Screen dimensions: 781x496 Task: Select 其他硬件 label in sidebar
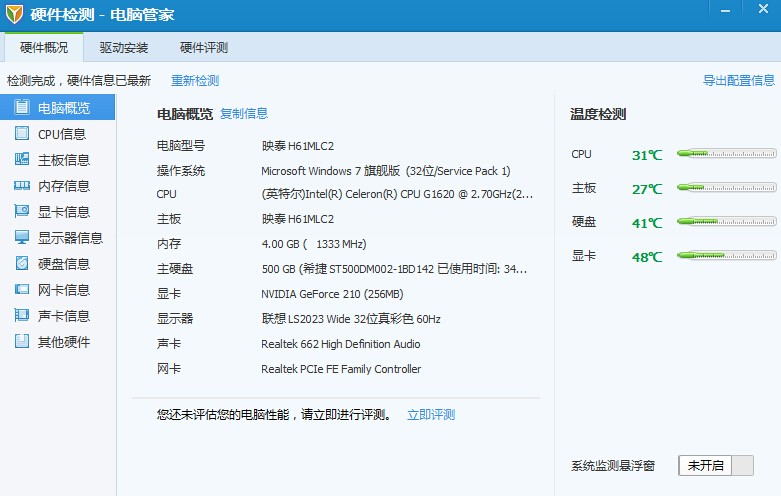pos(64,342)
